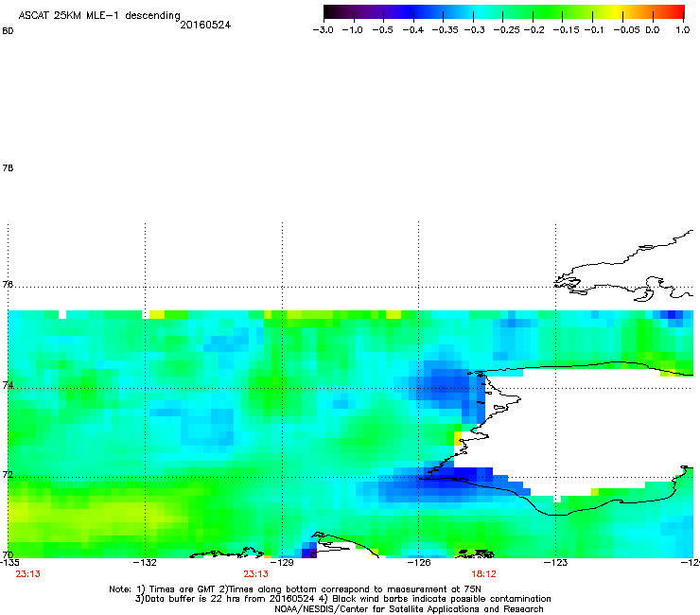Click the NOAA/NESDIS credit line
Viewport: 700px width, 615px height.
(x=409, y=609)
